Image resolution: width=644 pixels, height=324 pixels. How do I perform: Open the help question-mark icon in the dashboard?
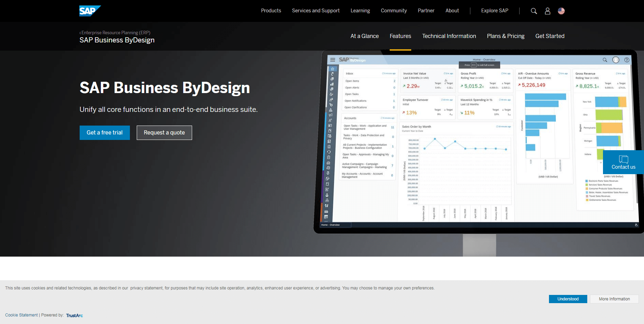tap(627, 60)
